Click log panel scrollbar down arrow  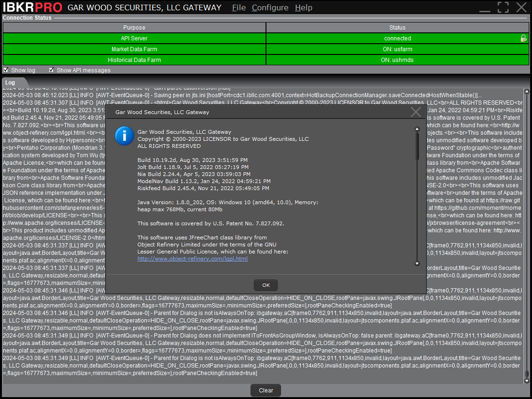coord(526,381)
